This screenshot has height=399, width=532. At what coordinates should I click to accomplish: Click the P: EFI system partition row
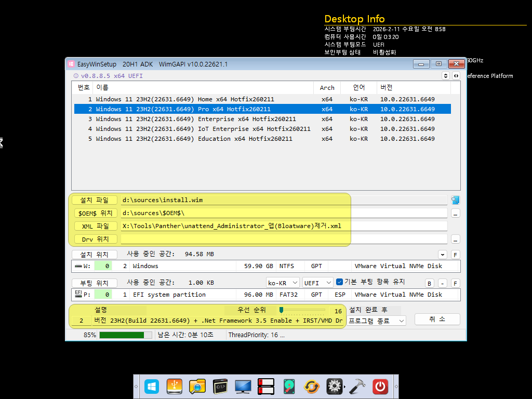point(265,295)
